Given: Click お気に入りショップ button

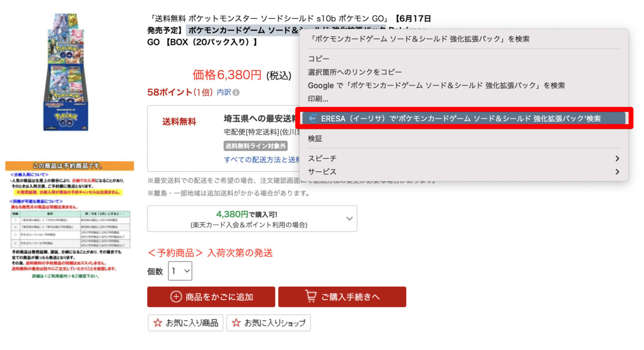Looking at the screenshot, I should point(268,323).
